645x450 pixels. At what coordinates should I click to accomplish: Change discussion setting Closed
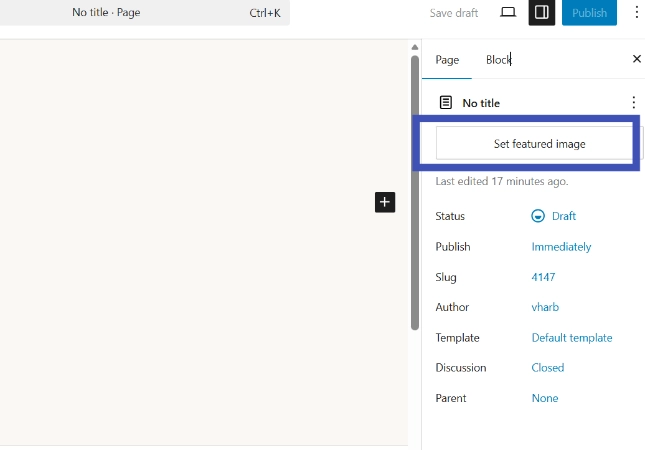point(548,368)
